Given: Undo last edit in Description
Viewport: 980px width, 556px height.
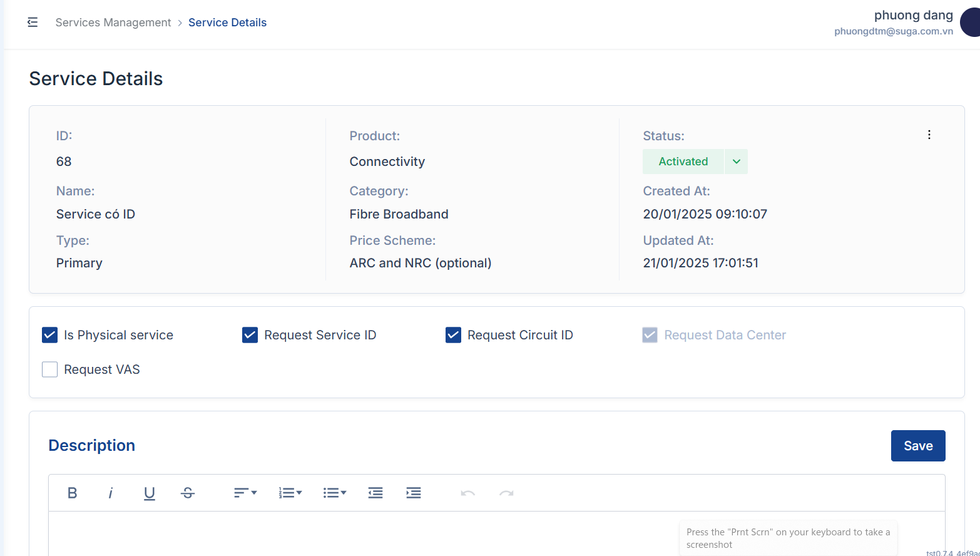Looking at the screenshot, I should pyautogui.click(x=468, y=493).
